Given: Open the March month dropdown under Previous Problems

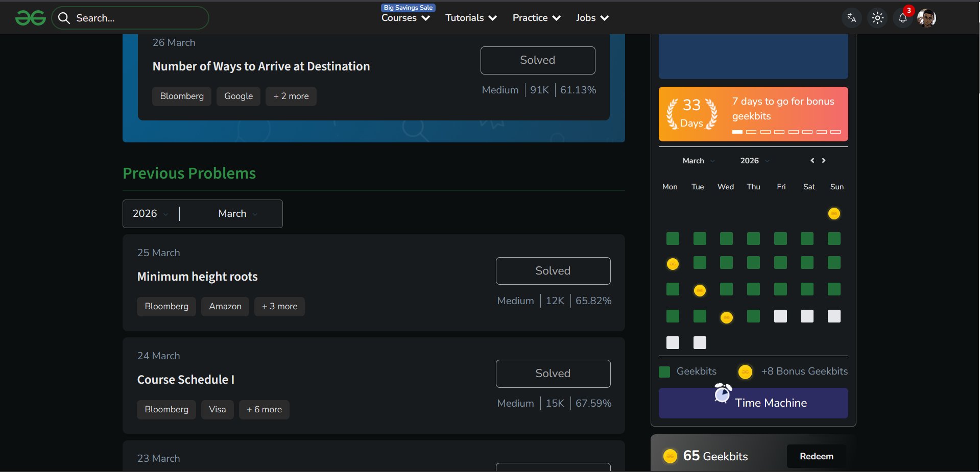Looking at the screenshot, I should click(x=237, y=214).
